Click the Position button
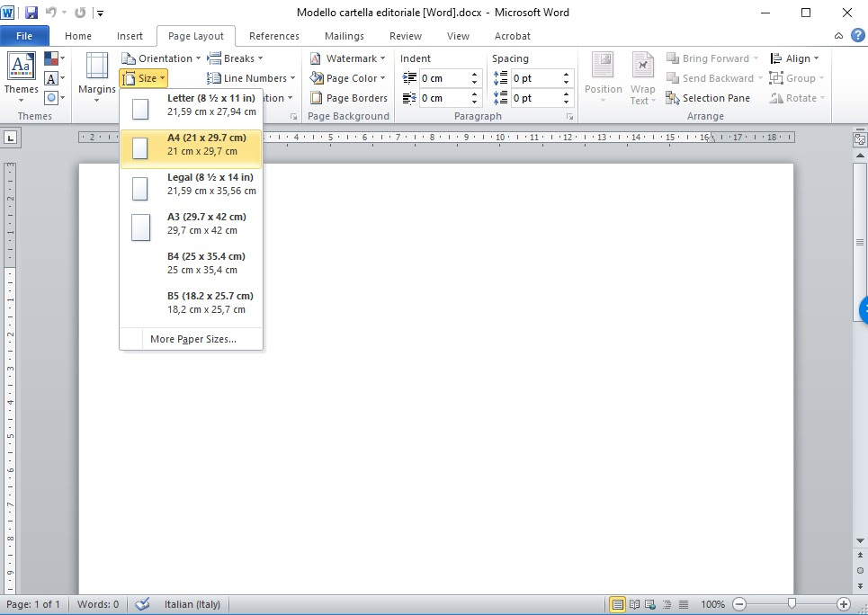The width and height of the screenshot is (868, 615). tap(603, 77)
